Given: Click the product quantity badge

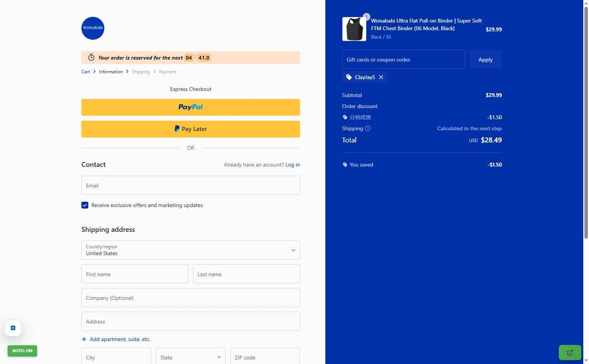Looking at the screenshot, I should (366, 17).
